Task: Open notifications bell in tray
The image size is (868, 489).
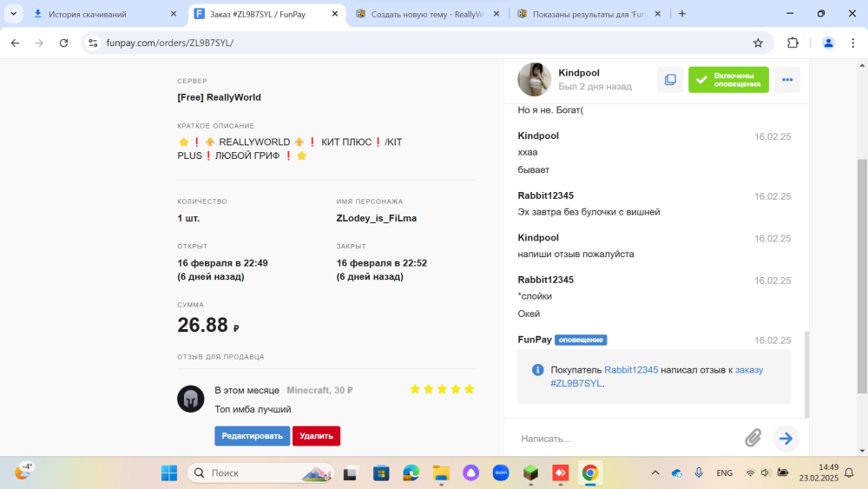Action: [x=850, y=473]
